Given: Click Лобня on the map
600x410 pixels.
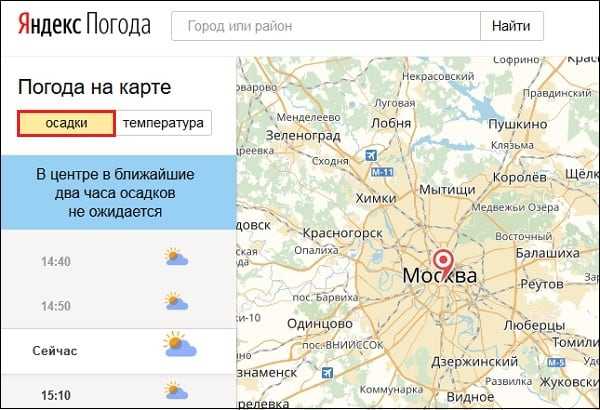Looking at the screenshot, I should [391, 123].
